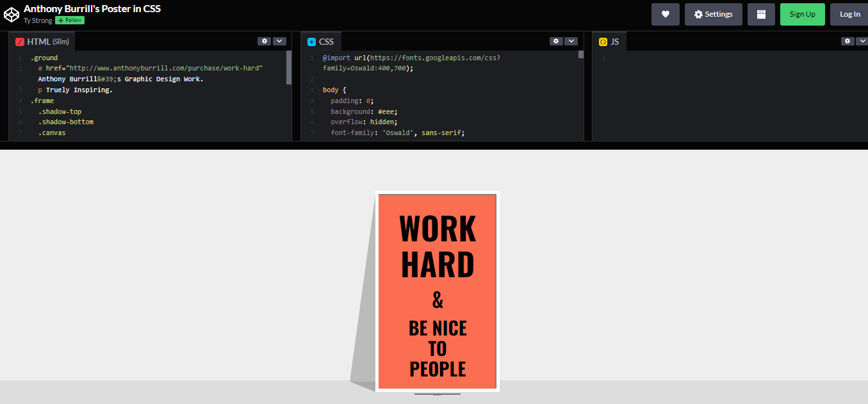Click the '.ground' line in HTML editor
Image resolution: width=868 pixels, height=404 pixels.
tap(44, 58)
